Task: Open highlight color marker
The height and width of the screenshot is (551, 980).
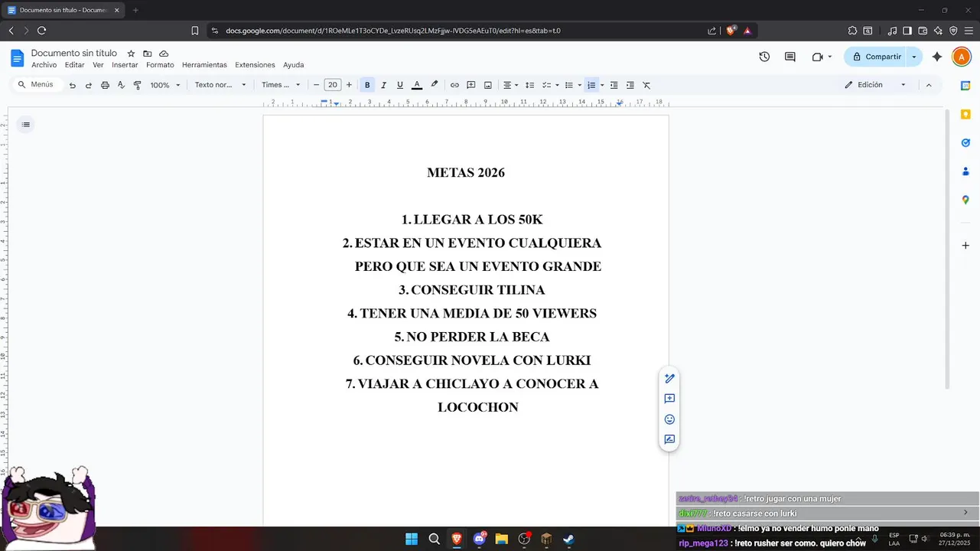Action: tap(434, 85)
